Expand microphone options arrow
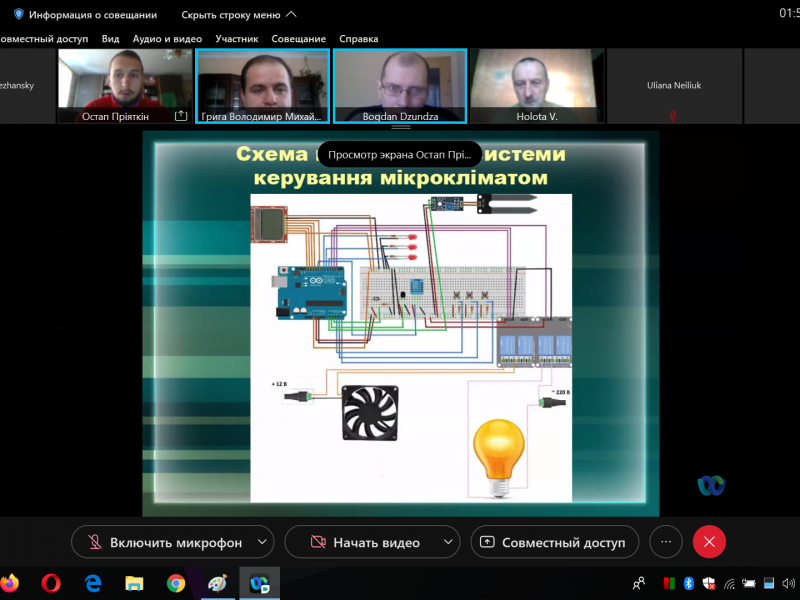The image size is (800, 600). pos(262,542)
